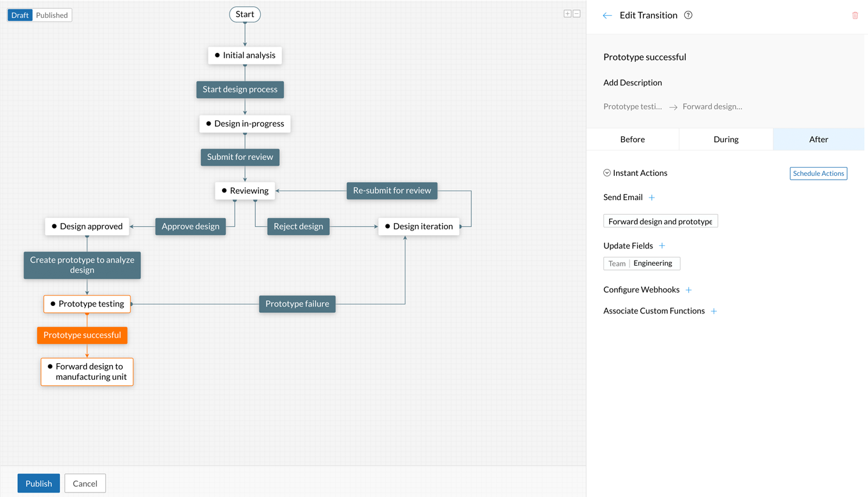Click the Schedule Actions button
Screen dimensions: 868x497
click(x=818, y=173)
